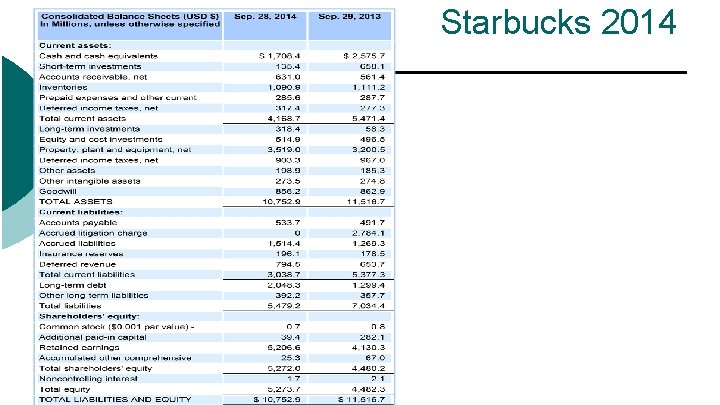Screen dimensions: 720x405
Task: Click the 'Short-term investments' row label
Action: click(90, 67)
